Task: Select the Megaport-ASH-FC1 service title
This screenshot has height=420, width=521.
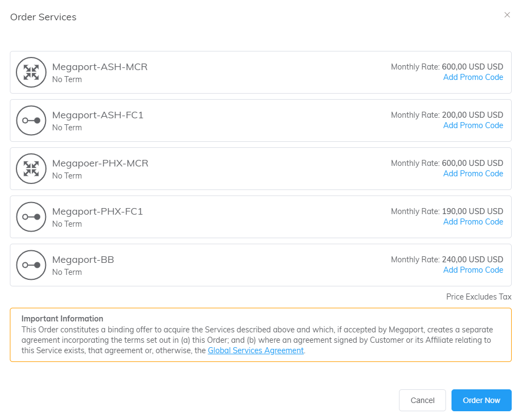Action: coord(97,115)
